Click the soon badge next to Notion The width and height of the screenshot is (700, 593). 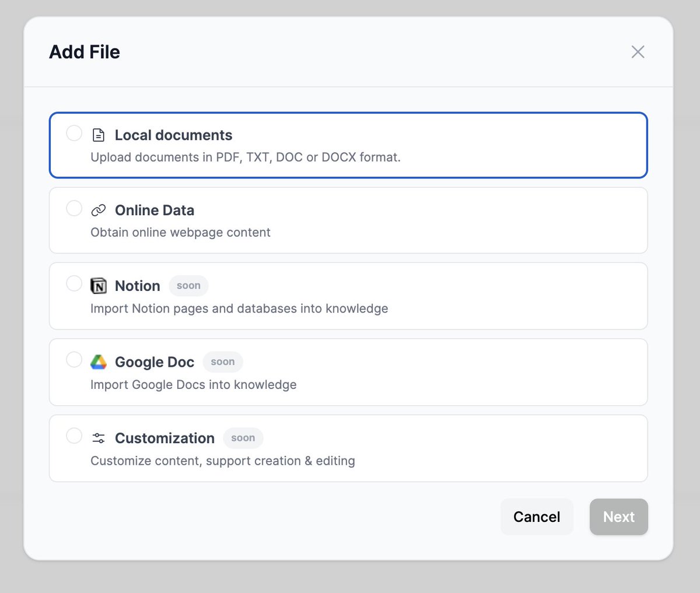tap(188, 286)
